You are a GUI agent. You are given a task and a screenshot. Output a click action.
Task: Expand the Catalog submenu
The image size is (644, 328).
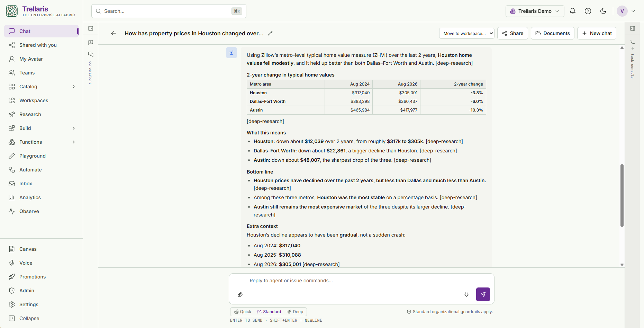click(x=73, y=87)
